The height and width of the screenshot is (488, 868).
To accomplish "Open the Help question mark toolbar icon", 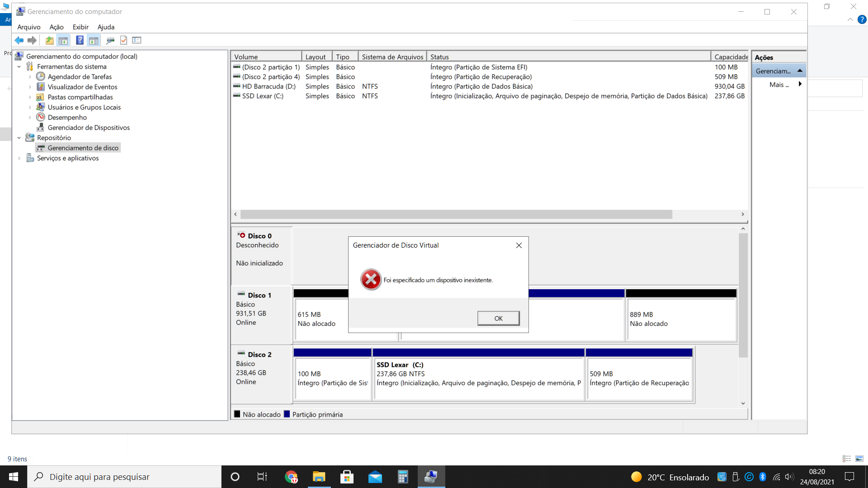I will [x=80, y=41].
